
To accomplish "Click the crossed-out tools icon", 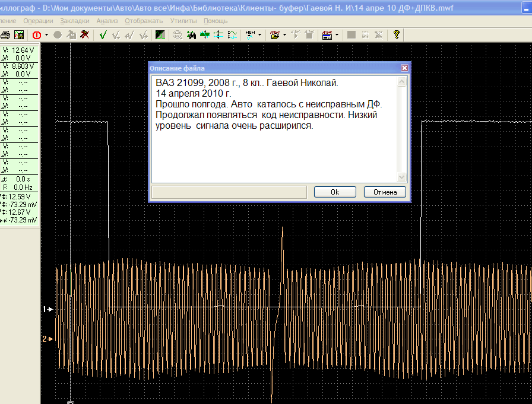I will [85, 35].
